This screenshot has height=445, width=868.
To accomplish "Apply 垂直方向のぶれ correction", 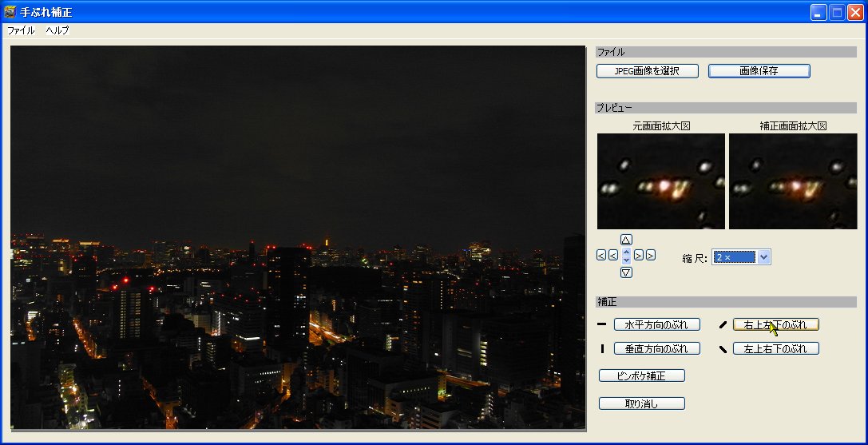I will point(656,348).
